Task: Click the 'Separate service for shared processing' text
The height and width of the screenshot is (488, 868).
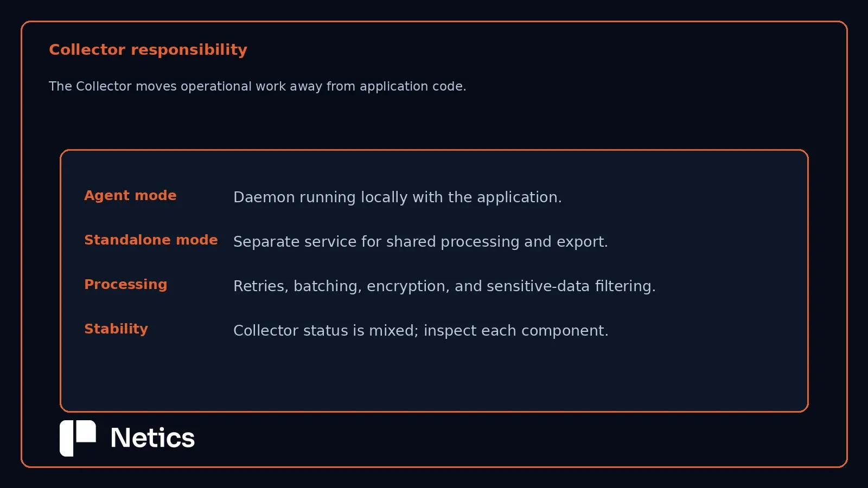Action: pos(420,242)
